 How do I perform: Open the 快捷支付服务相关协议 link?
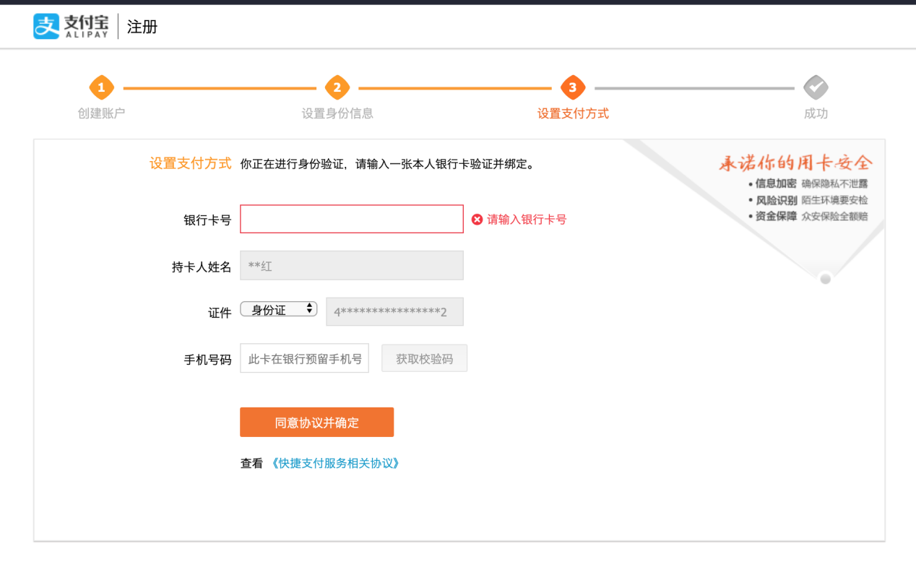point(335,463)
